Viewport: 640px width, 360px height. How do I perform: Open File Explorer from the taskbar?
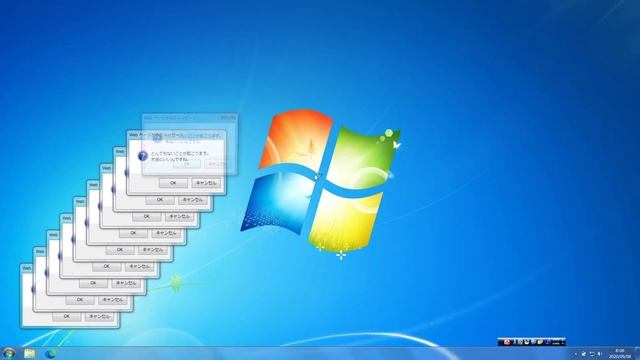[x=29, y=353]
